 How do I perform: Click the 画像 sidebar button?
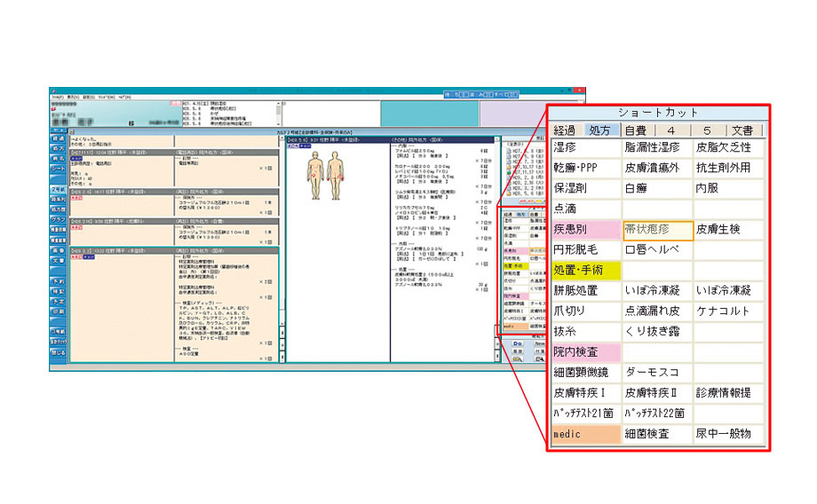(59, 251)
